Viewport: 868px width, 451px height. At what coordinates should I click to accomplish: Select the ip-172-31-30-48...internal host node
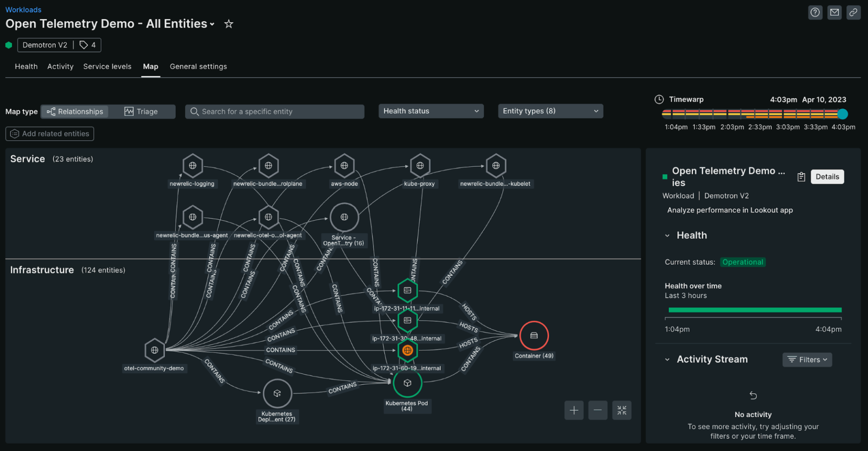tap(407, 320)
